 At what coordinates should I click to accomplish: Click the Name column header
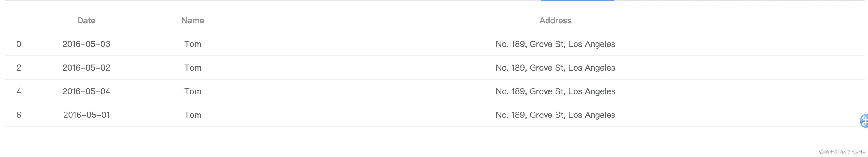point(193,20)
